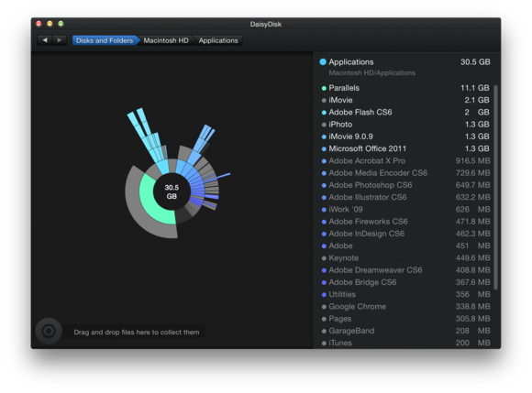The width and height of the screenshot is (532, 393).
Task: Zoom the DaisyDisk window with green button
Action: point(61,24)
